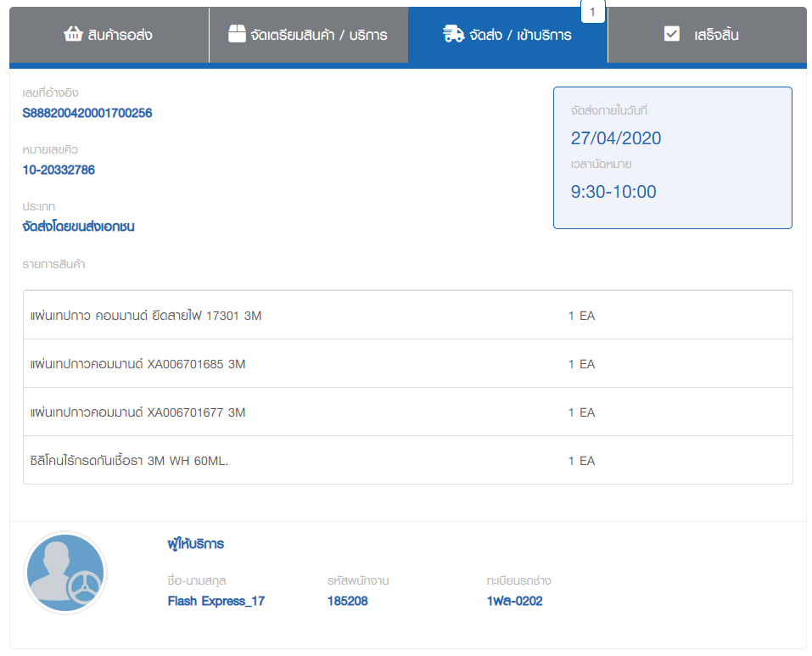Click type value จัดส่งโดยขนส่งเอกชน
812x656 pixels.
pyautogui.click(x=78, y=227)
